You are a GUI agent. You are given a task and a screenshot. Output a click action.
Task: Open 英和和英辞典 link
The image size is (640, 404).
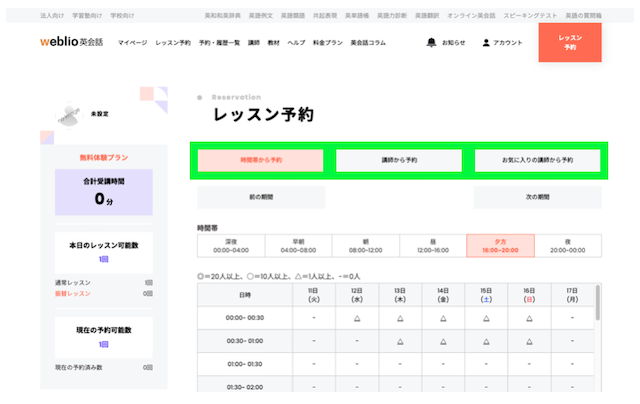pyautogui.click(x=222, y=16)
